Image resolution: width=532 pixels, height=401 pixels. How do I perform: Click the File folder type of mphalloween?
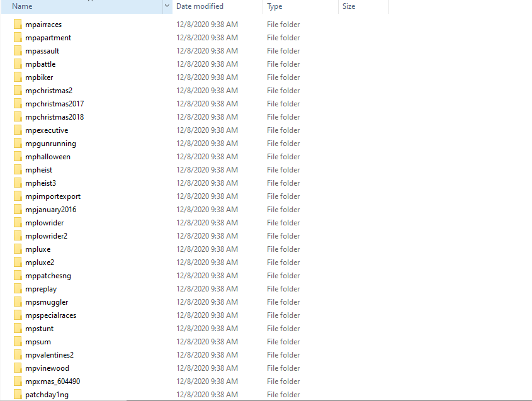coord(283,157)
